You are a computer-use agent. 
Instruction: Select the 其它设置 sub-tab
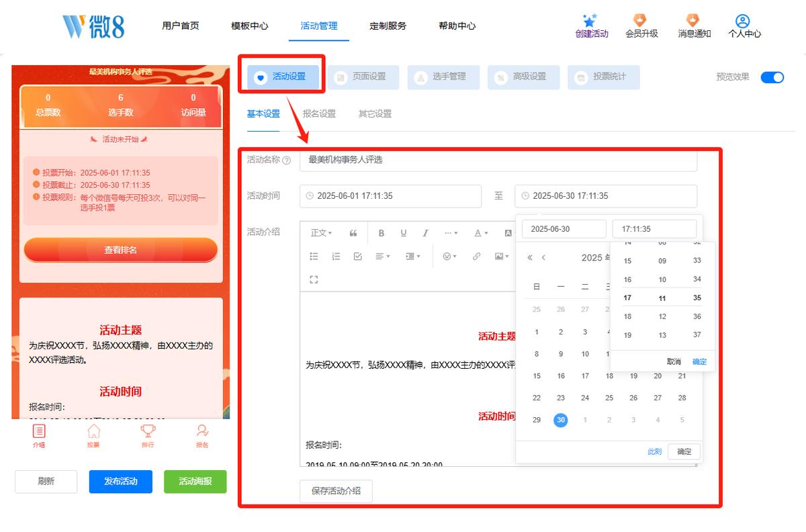coord(375,114)
